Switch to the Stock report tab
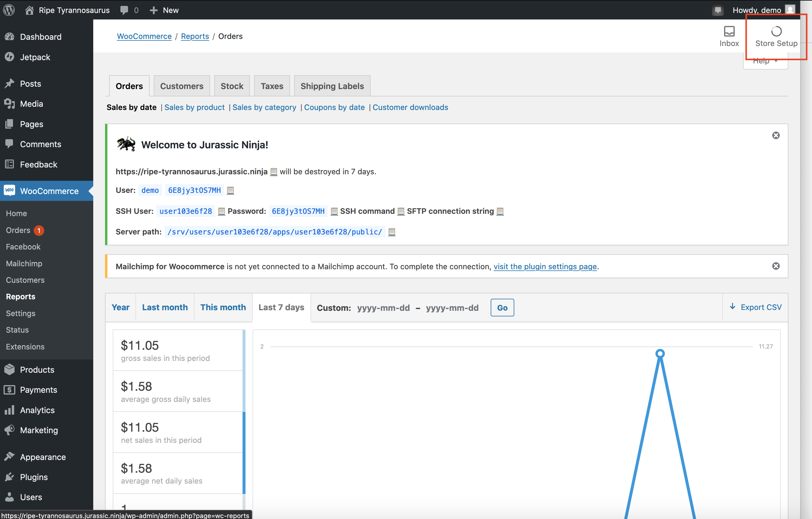The width and height of the screenshot is (812, 519). point(232,86)
